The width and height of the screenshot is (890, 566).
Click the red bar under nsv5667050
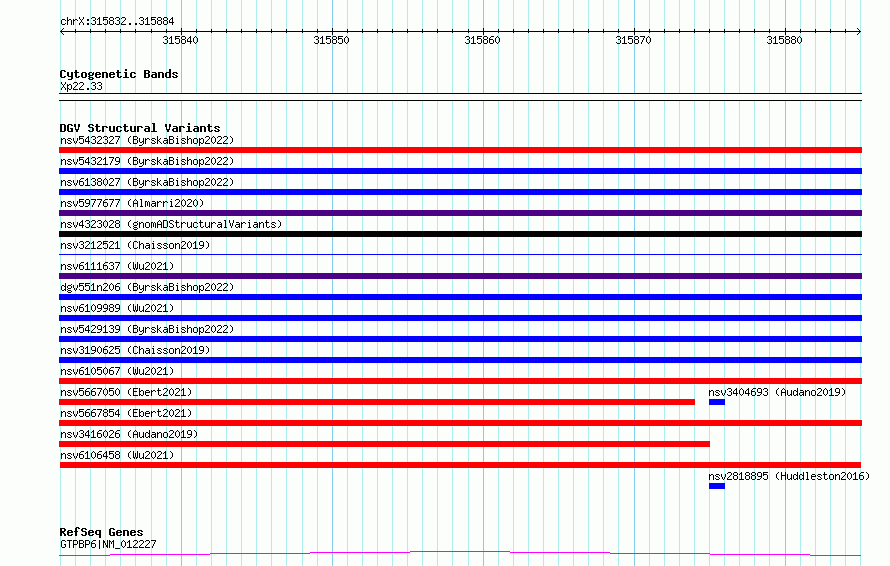(x=377, y=402)
